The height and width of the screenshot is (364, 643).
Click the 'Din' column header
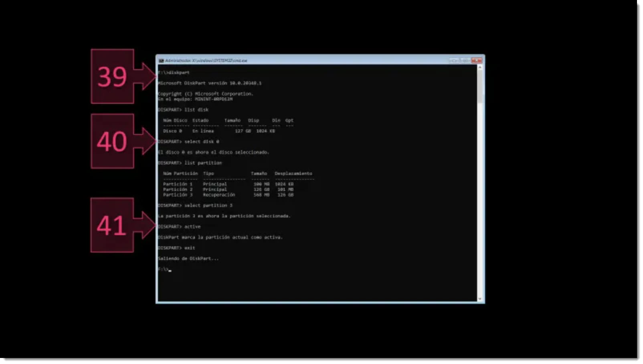click(x=276, y=120)
